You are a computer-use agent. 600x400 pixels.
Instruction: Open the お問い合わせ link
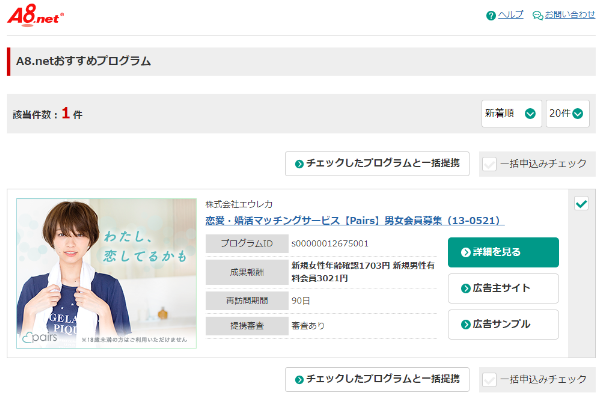[570, 15]
